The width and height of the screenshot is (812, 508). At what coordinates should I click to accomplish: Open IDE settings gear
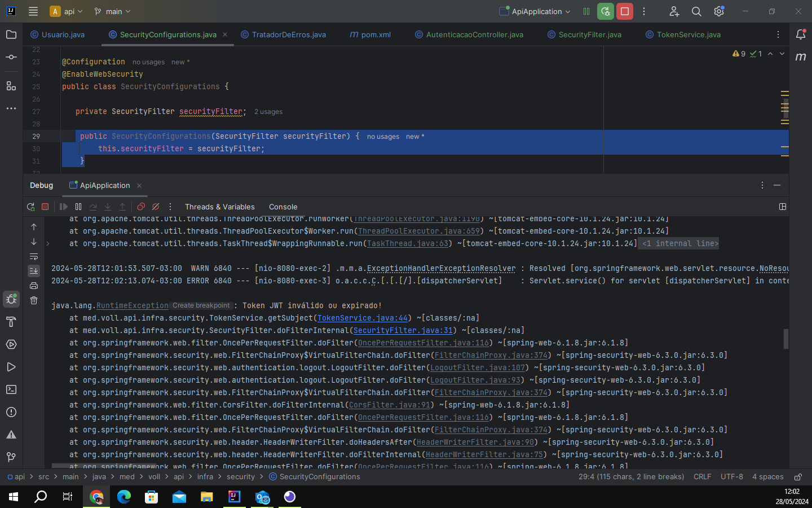click(x=719, y=11)
